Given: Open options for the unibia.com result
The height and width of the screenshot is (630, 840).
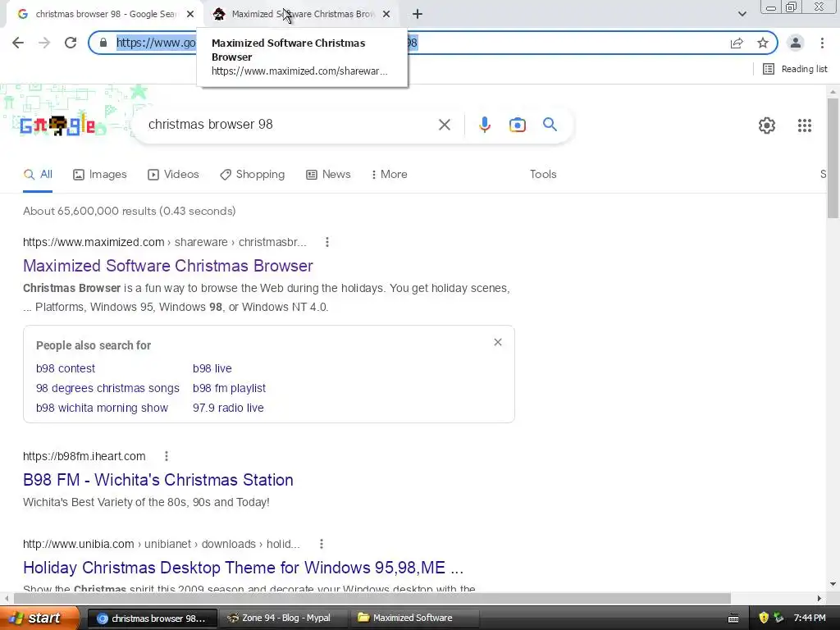Looking at the screenshot, I should (321, 544).
